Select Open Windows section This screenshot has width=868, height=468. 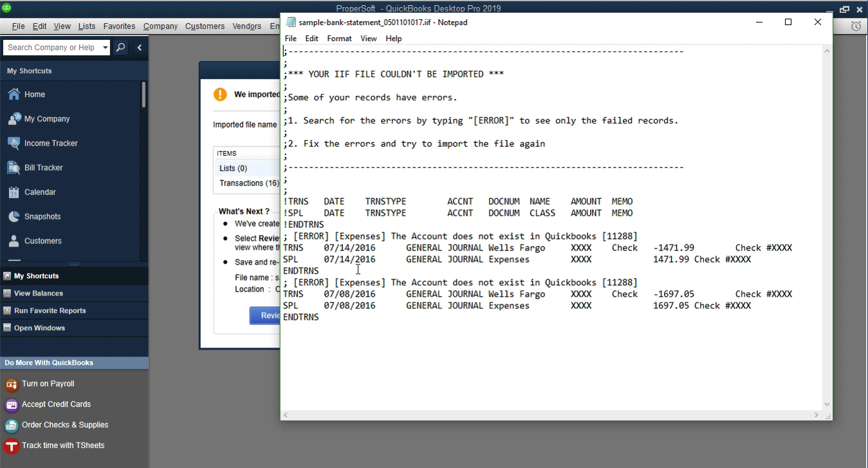(x=74, y=328)
